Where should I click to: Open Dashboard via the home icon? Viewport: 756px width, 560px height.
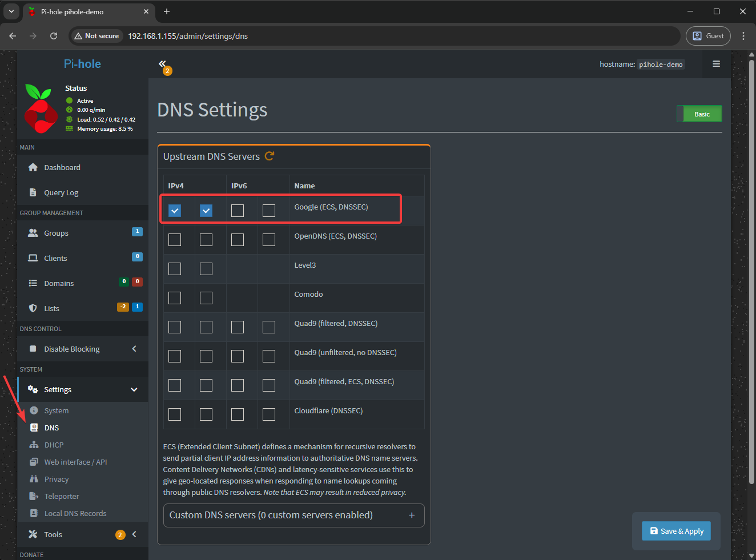[33, 167]
